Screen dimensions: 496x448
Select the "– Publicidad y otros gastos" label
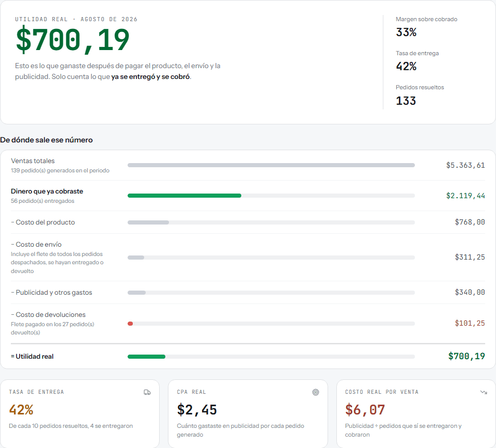52,292
